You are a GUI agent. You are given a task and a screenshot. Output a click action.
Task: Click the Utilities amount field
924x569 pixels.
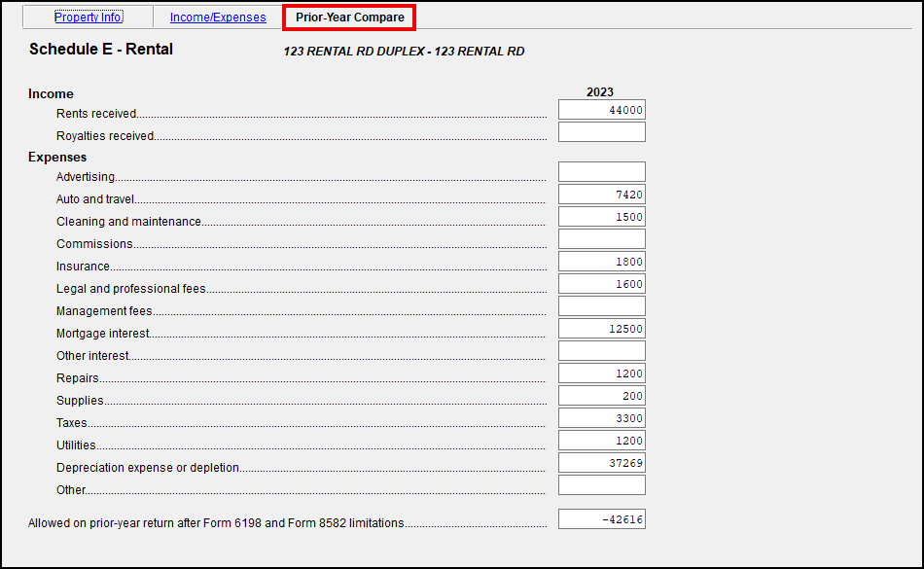(x=602, y=441)
